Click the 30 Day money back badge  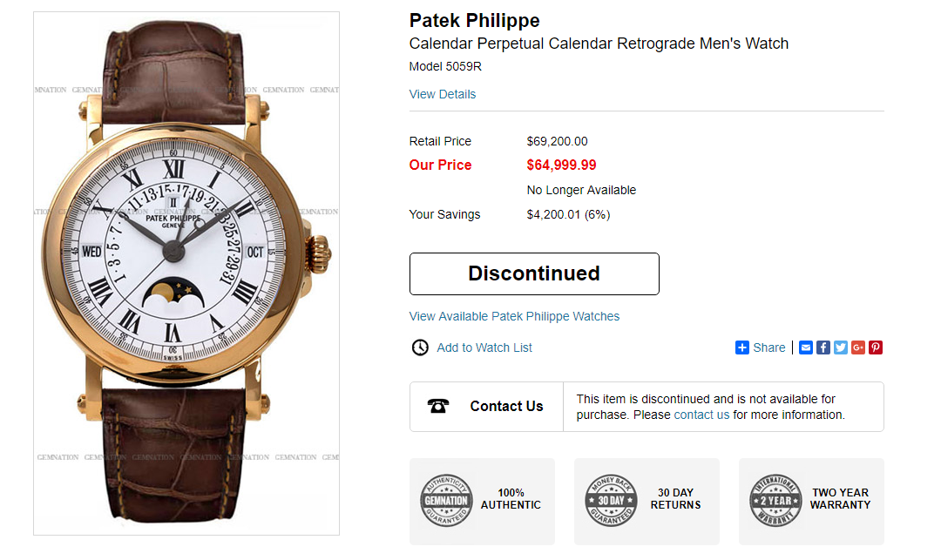pos(612,501)
